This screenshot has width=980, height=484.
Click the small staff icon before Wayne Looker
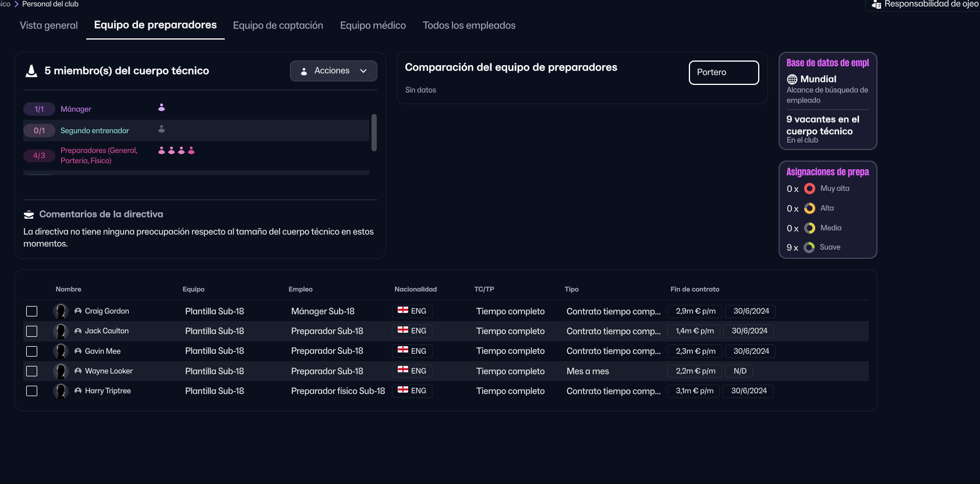coord(78,371)
